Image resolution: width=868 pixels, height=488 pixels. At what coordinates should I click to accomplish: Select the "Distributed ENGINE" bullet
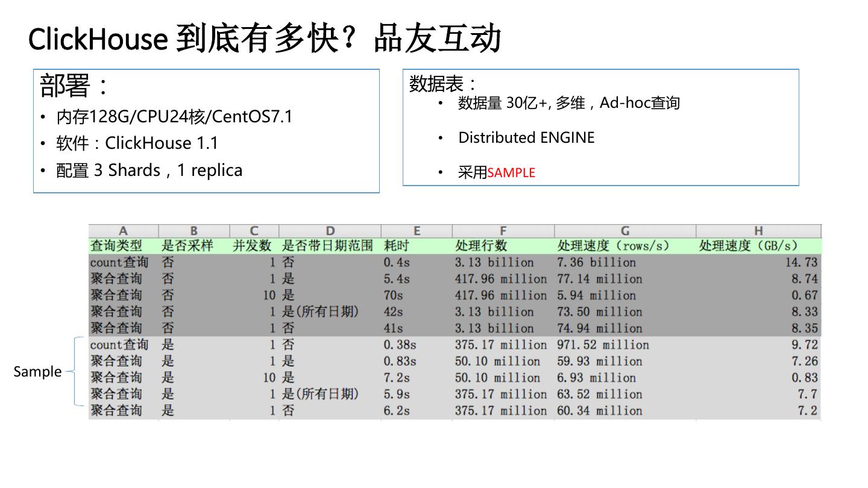(x=526, y=137)
